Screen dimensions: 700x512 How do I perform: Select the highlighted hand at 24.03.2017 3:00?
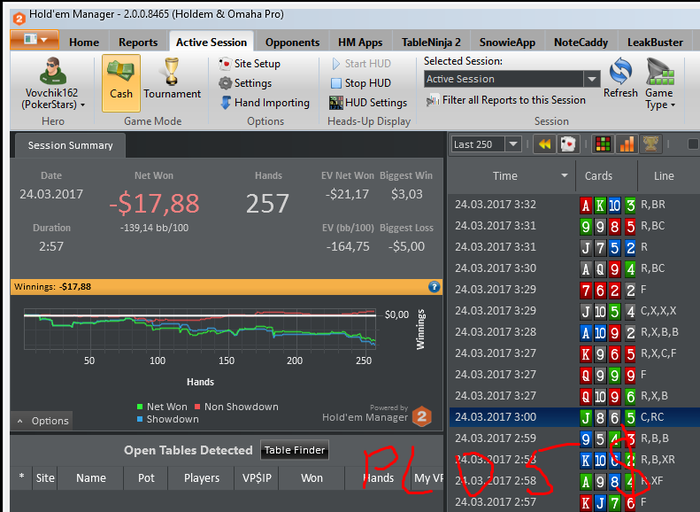point(574,417)
